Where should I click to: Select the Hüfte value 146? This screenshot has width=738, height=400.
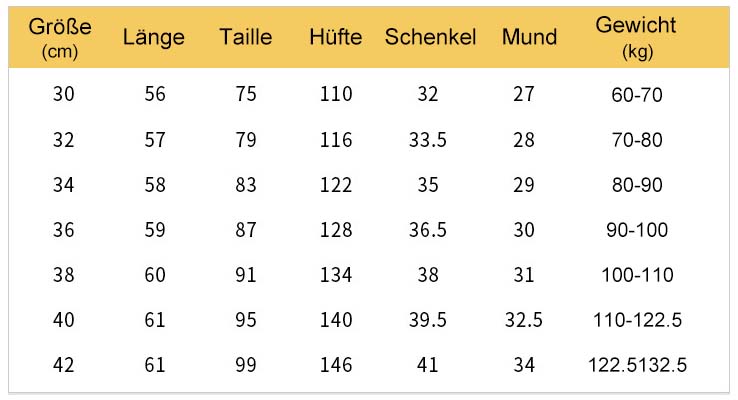[336, 365]
